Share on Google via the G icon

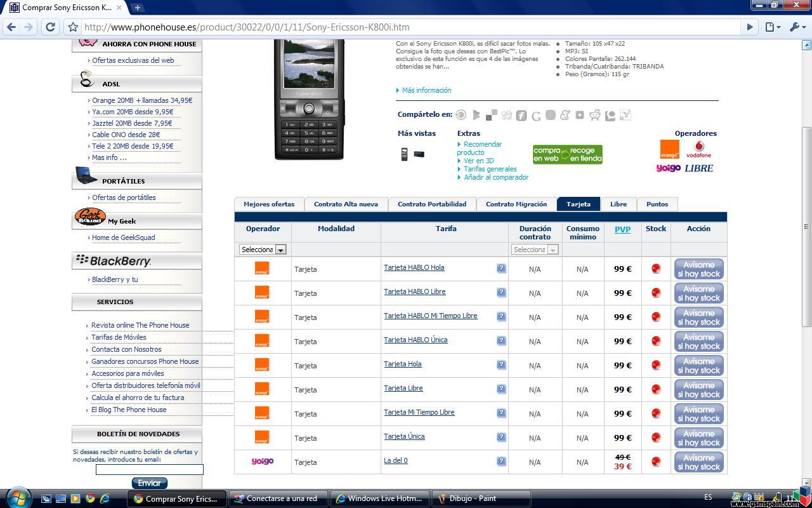536,115
